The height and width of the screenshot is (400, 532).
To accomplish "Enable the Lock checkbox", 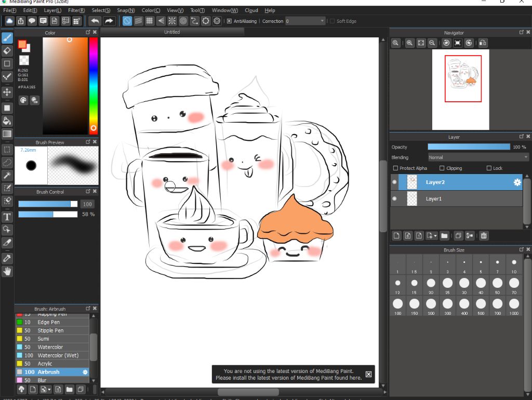I will coord(489,168).
